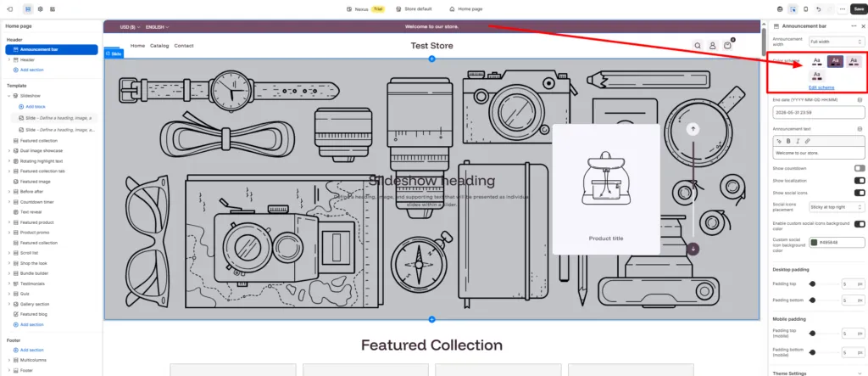Toggle custom social icons background color
868x376 pixels.
860,224
